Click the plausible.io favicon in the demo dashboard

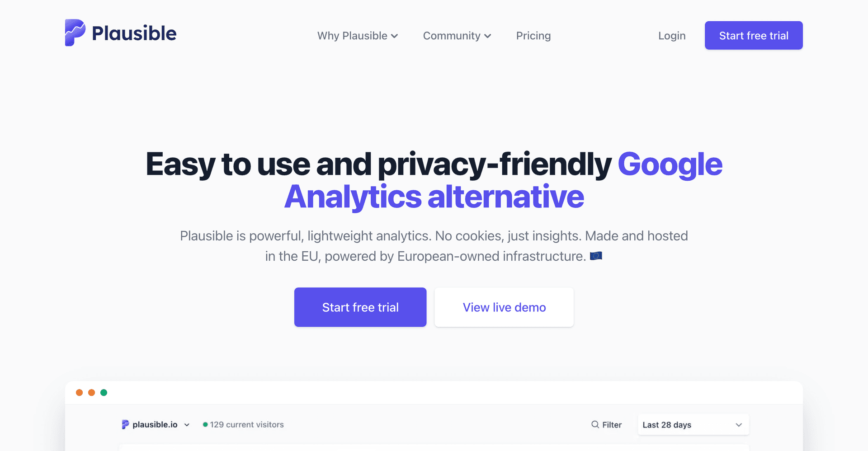pyautogui.click(x=125, y=424)
